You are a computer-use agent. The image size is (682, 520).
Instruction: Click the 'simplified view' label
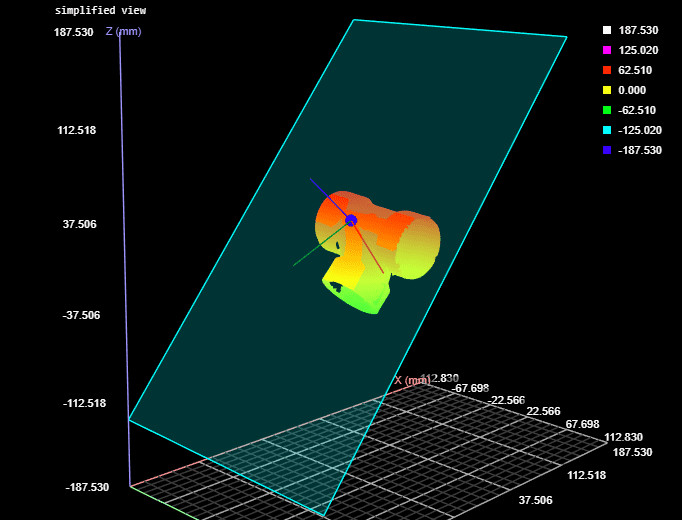pyautogui.click(x=100, y=10)
